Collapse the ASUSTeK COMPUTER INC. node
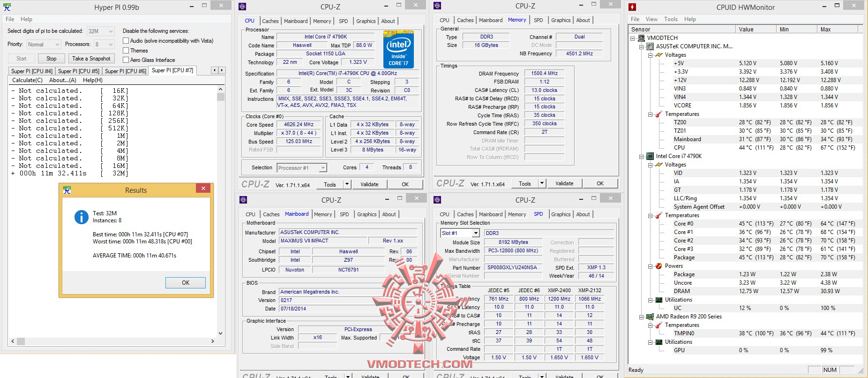Viewport: 868px width, 378px height. click(642, 46)
